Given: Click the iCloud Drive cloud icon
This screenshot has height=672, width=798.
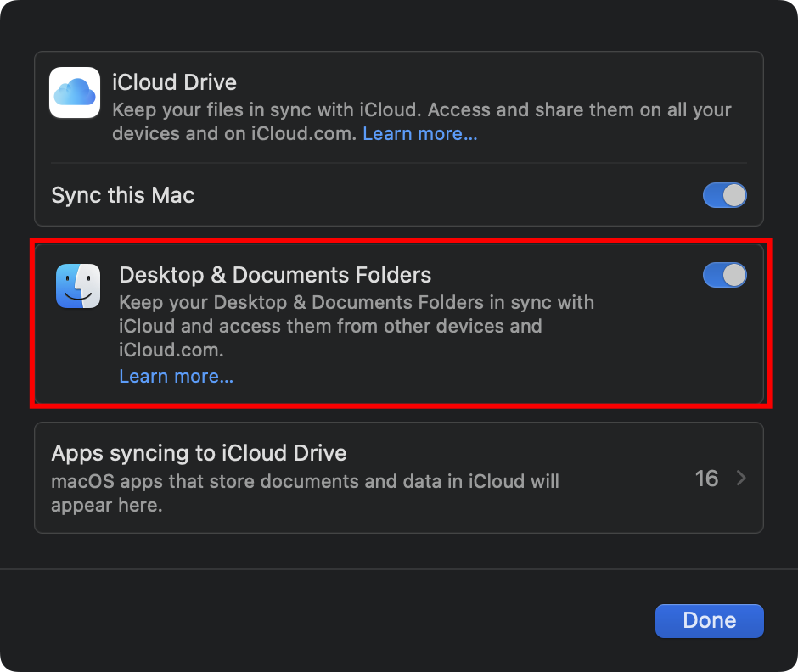Looking at the screenshot, I should coord(75,92).
